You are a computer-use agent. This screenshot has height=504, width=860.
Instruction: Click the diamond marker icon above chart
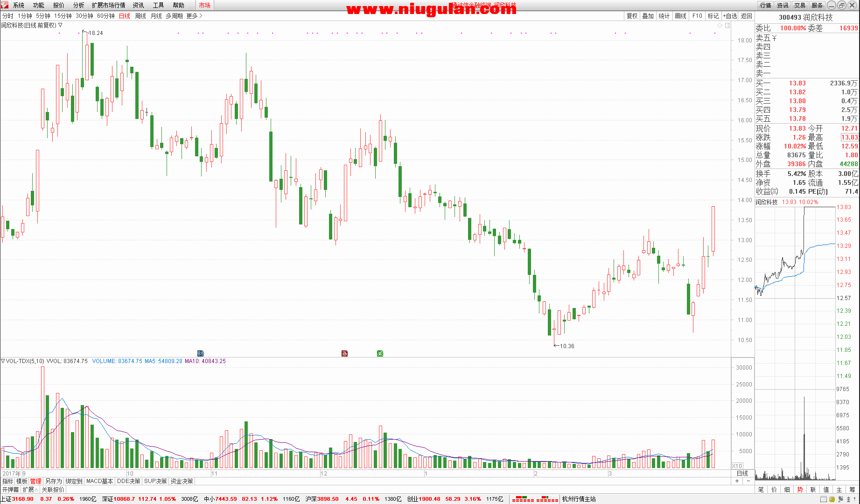(x=720, y=26)
